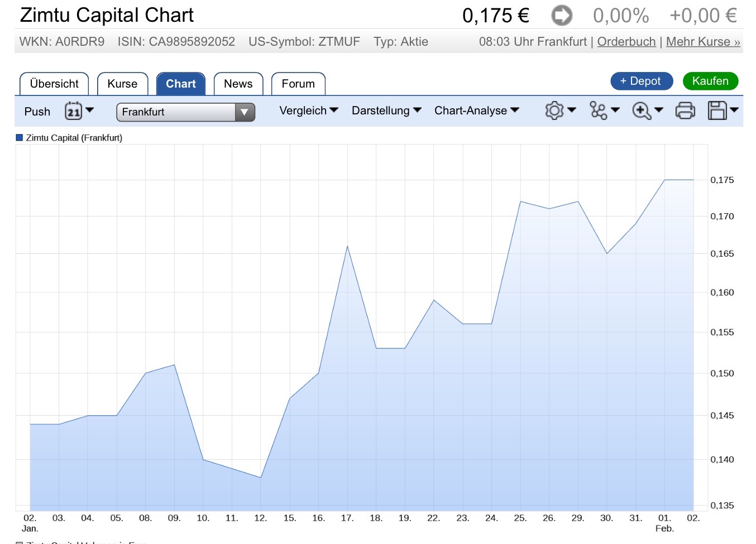Open the Forum tab

(298, 83)
